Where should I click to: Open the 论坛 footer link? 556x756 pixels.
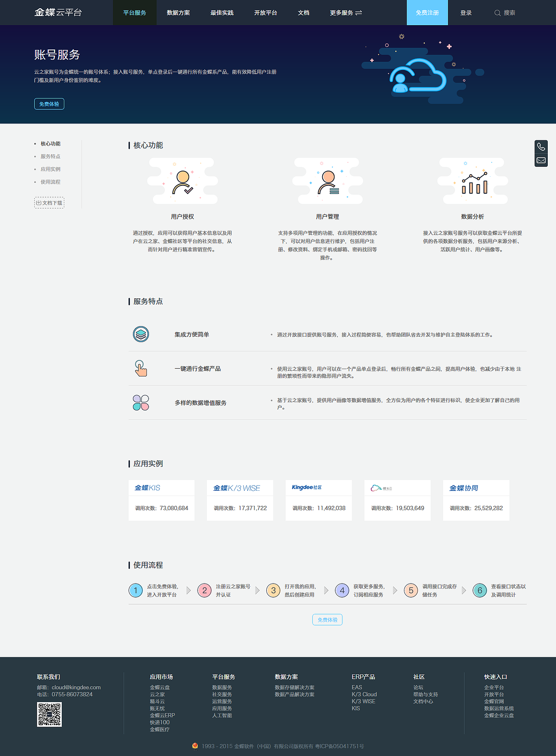418,687
